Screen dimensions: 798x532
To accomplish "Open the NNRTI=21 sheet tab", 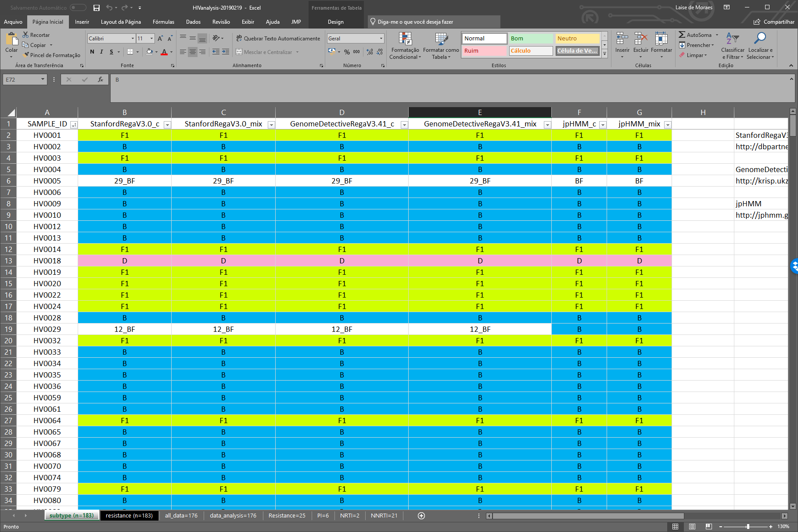I will click(x=384, y=516).
